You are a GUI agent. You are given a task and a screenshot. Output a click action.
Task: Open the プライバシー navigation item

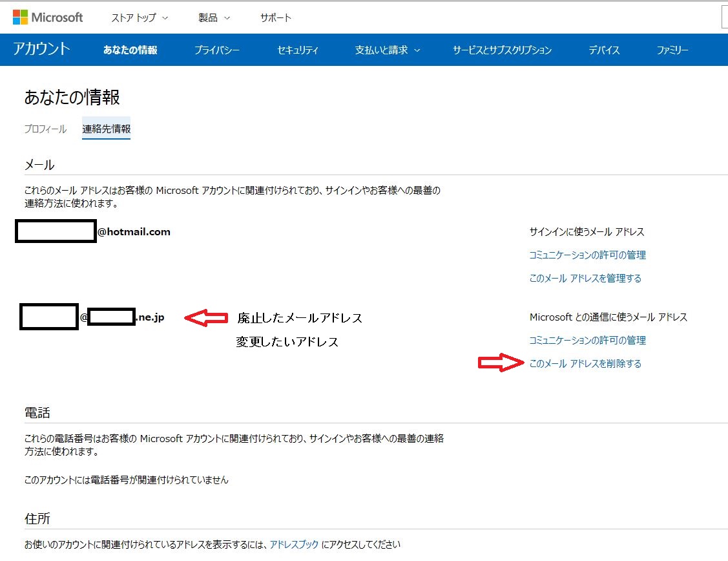(x=217, y=50)
